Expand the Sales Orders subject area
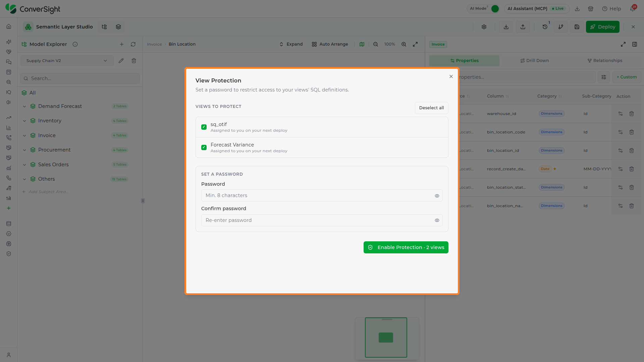This screenshot has height=362, width=644. 24,165
